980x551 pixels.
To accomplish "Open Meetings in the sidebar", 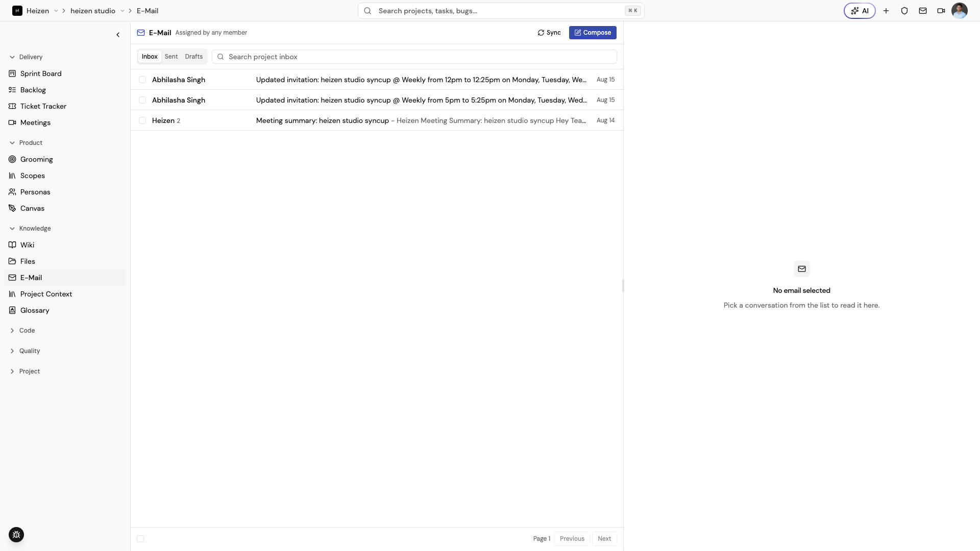I will pyautogui.click(x=65, y=122).
